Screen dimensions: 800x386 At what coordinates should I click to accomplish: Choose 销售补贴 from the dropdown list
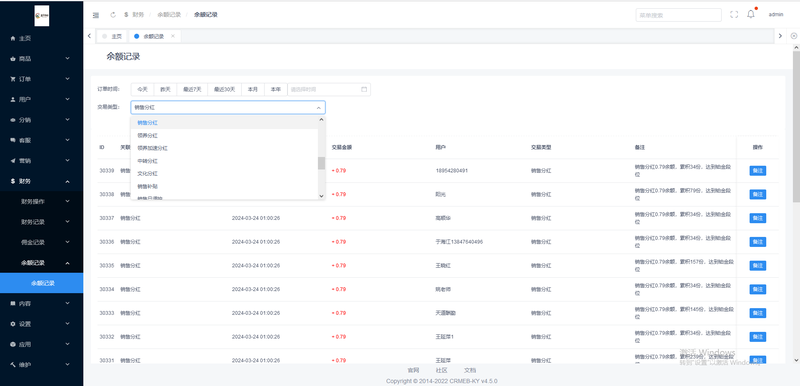point(224,187)
